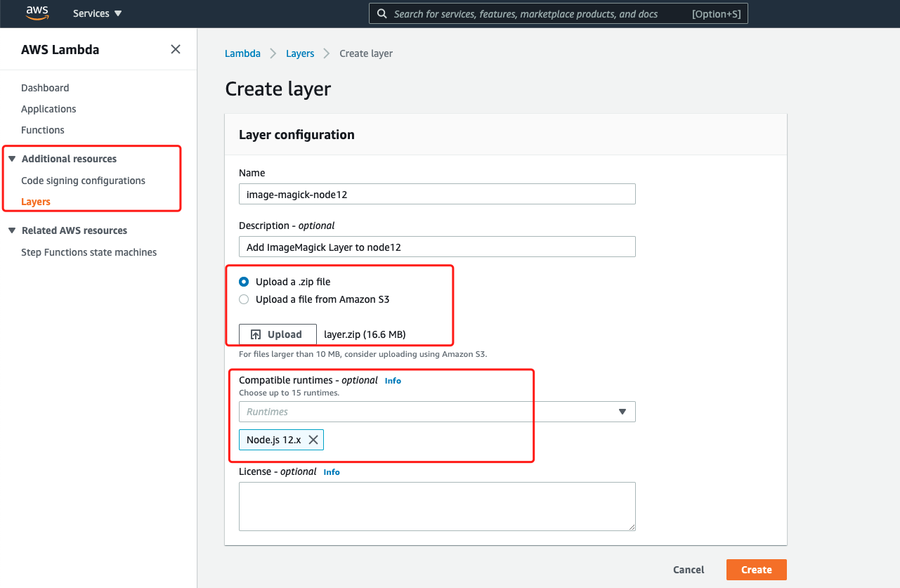
Task: Click the search magnifier icon in top bar
Action: (381, 13)
